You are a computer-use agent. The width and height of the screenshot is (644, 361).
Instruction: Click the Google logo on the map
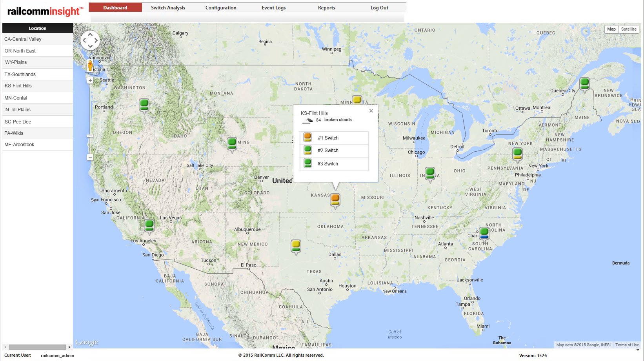[87, 342]
